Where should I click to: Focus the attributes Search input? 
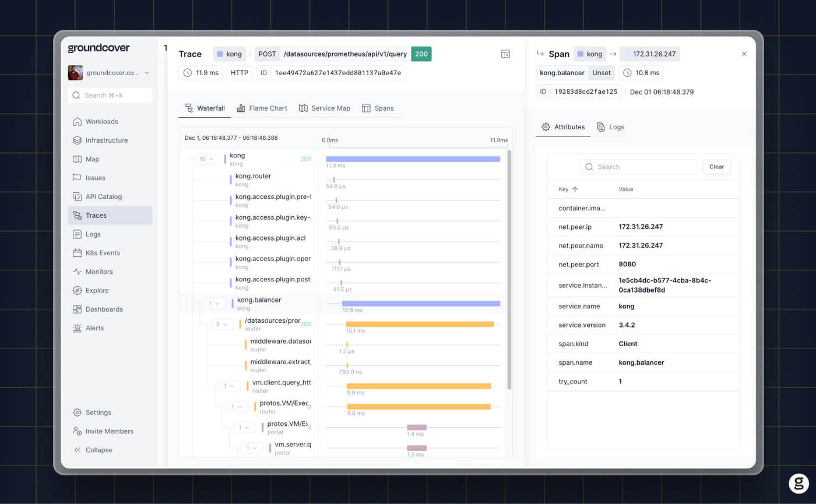(x=639, y=167)
